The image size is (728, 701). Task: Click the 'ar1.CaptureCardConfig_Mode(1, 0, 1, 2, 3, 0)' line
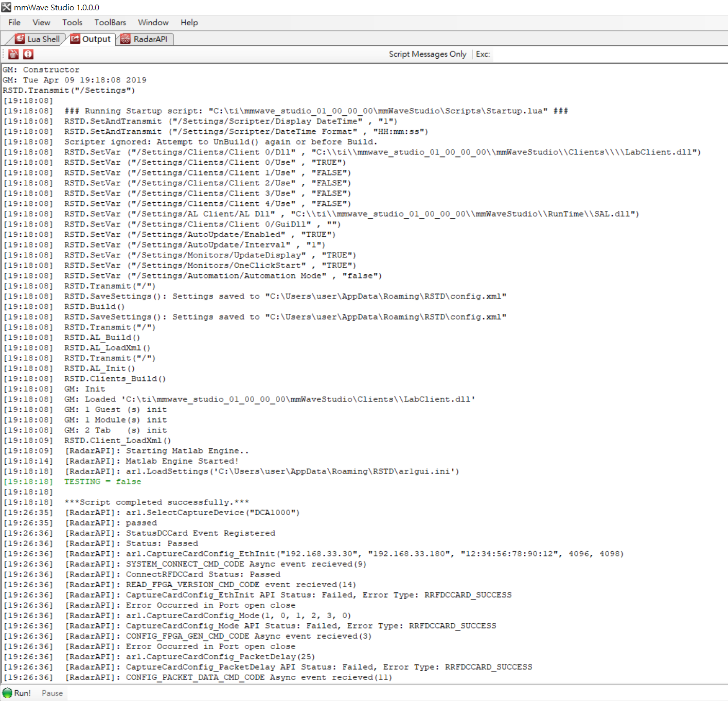pyautogui.click(x=177, y=615)
